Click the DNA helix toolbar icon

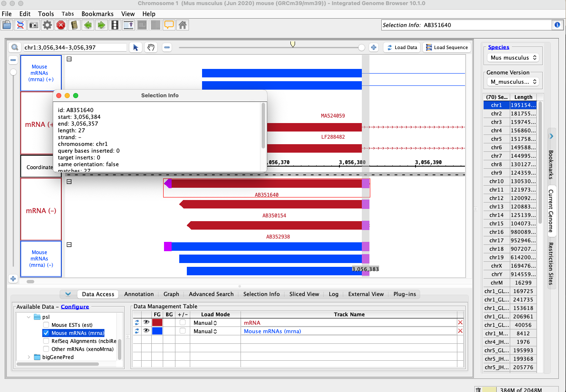point(20,25)
